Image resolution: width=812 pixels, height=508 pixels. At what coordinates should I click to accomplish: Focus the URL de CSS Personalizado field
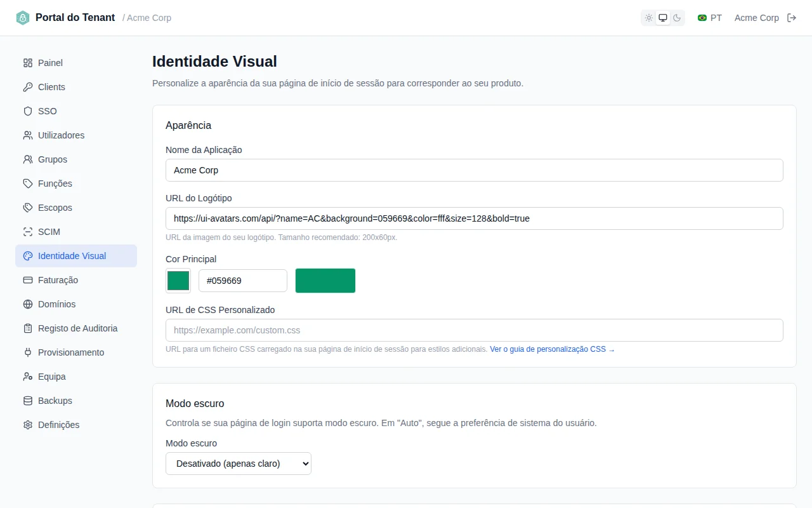pyautogui.click(x=475, y=330)
